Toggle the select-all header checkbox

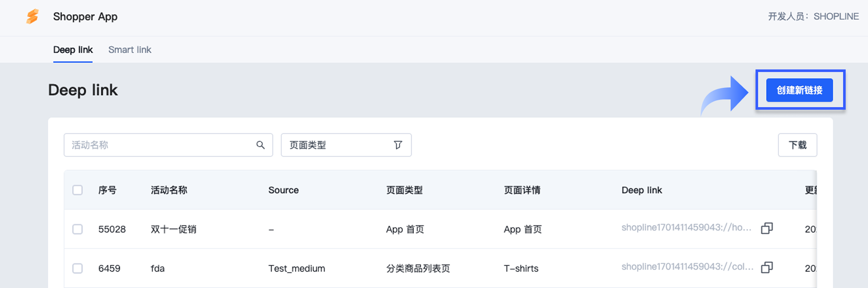pyautogui.click(x=78, y=190)
